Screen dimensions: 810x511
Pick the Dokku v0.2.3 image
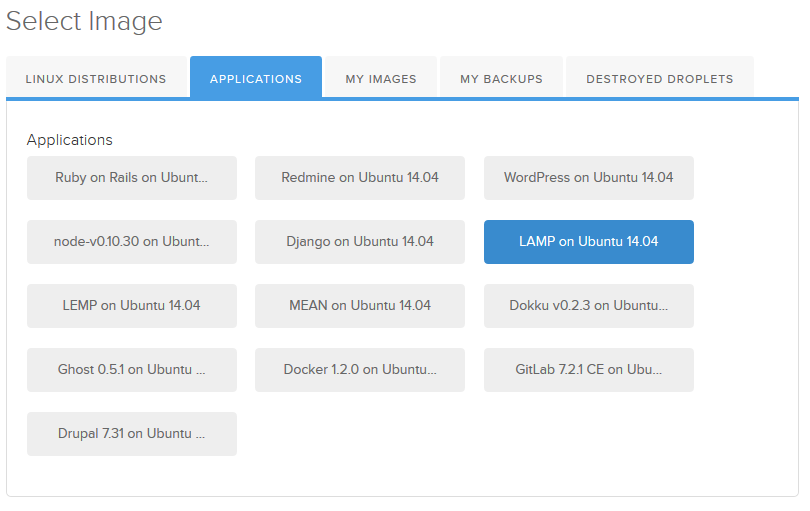[588, 306]
